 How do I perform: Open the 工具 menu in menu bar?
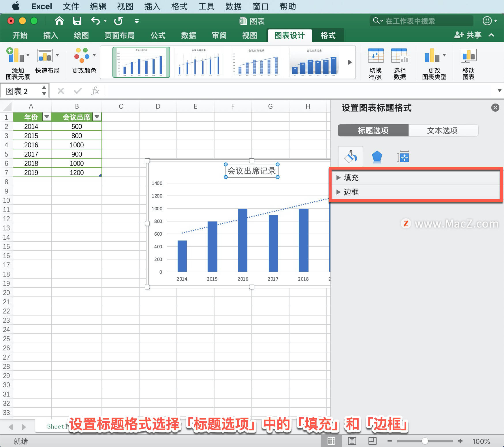click(206, 6)
